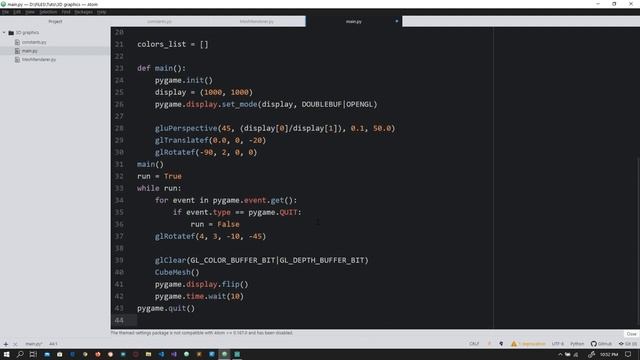Show hidden system tray icons
Viewport: 640px width, 360px height.
click(560, 354)
